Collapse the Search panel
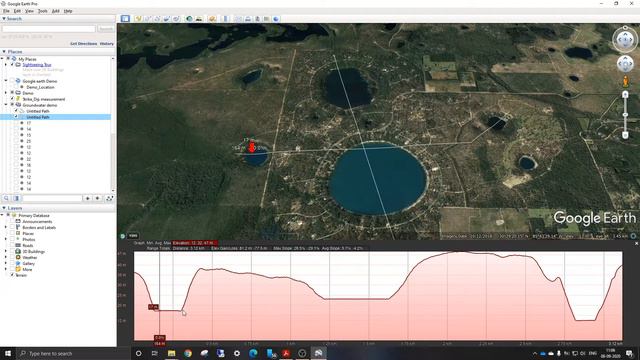 pyautogui.click(x=4, y=19)
